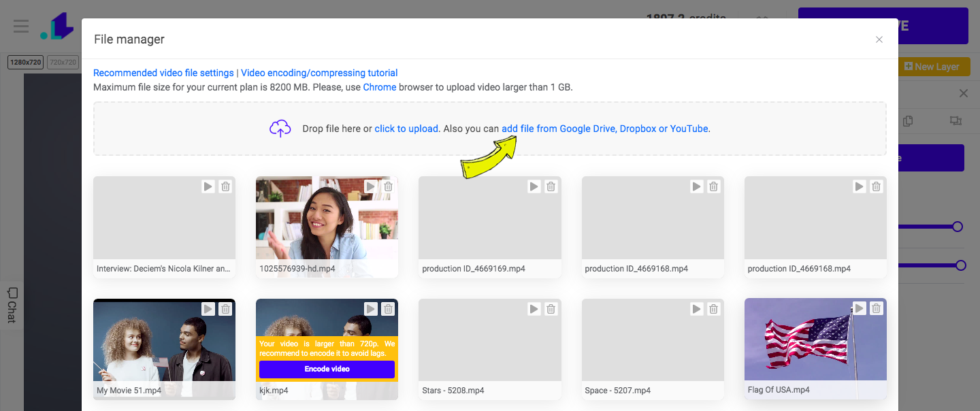This screenshot has height=411, width=980.
Task: Open Video encoding/compressing tutorial link
Action: click(319, 73)
